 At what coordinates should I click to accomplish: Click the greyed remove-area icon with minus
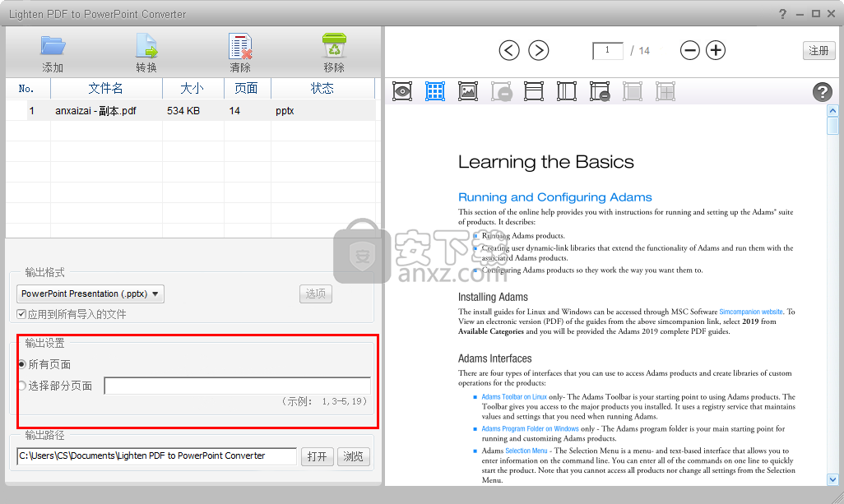pos(501,91)
